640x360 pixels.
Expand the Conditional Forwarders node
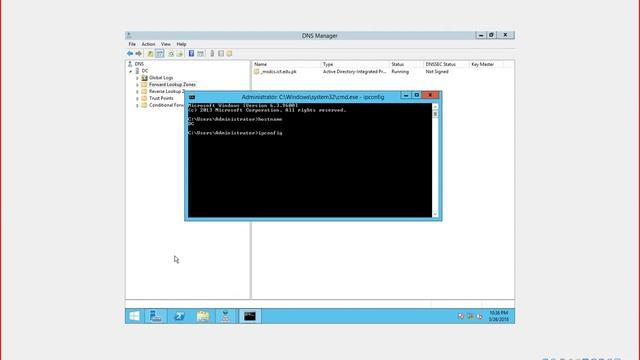tap(137, 106)
